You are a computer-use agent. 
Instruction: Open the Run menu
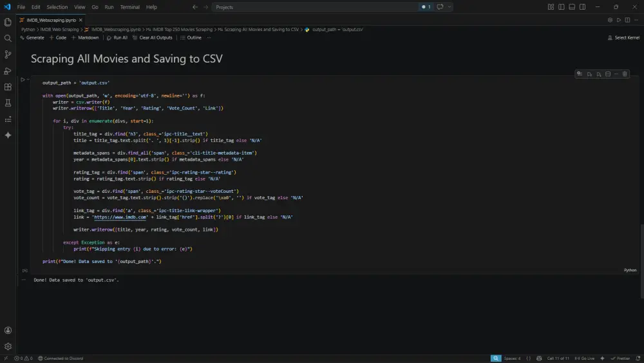(x=109, y=7)
